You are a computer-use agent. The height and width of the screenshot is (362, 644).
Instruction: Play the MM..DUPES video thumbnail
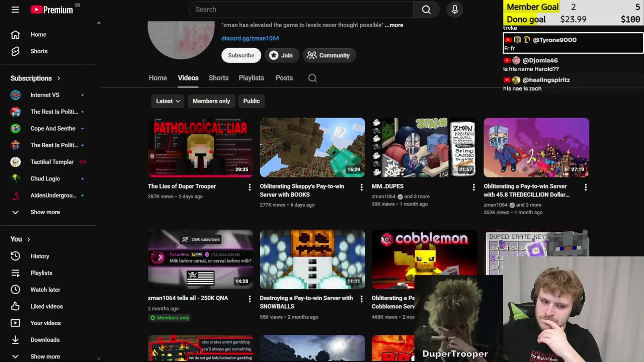[x=425, y=147]
